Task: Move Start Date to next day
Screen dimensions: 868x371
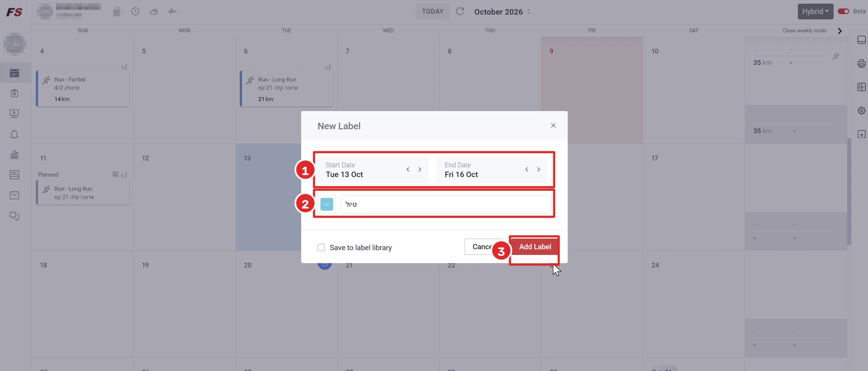Action: [x=420, y=170]
